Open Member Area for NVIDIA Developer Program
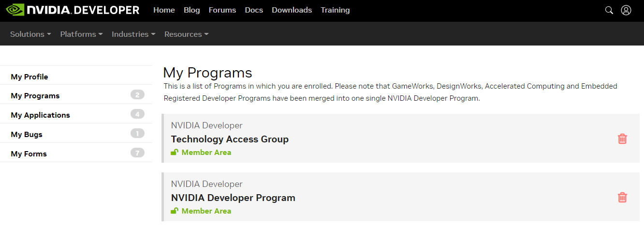Screen dimensions: 644x231 pyautogui.click(x=206, y=211)
